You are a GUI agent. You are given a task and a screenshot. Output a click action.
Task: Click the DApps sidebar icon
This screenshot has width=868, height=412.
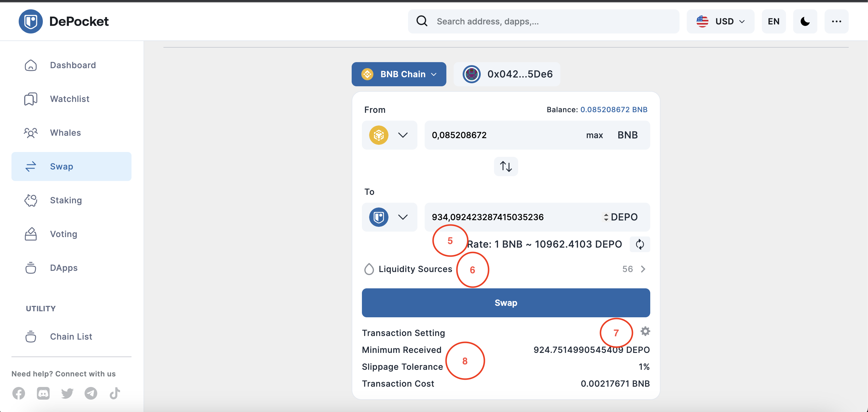(x=31, y=268)
